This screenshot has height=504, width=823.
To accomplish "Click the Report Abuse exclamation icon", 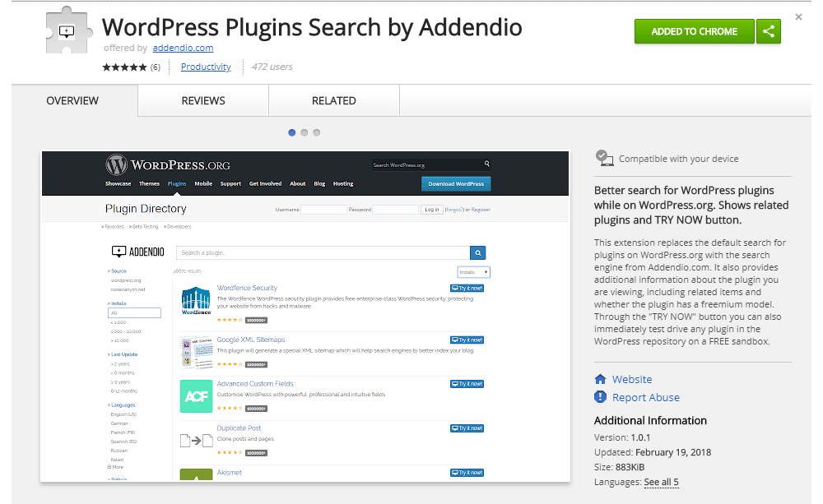I will (x=601, y=397).
